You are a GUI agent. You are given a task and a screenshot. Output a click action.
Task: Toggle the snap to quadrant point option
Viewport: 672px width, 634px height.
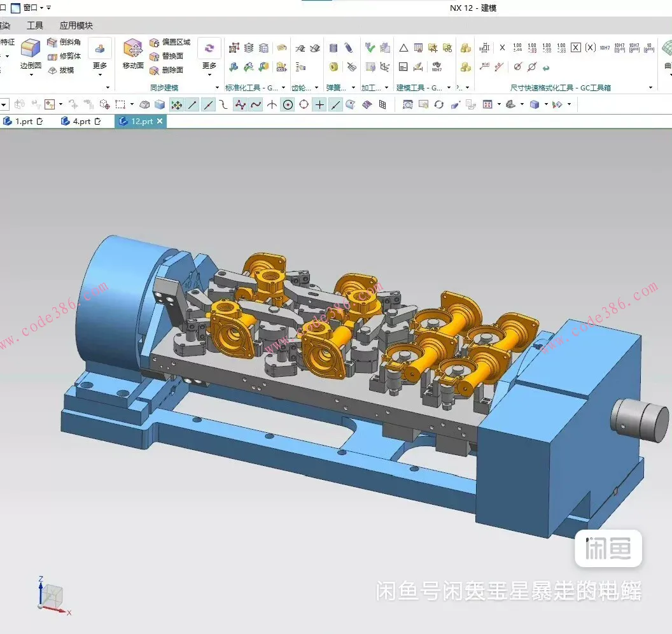[304, 104]
